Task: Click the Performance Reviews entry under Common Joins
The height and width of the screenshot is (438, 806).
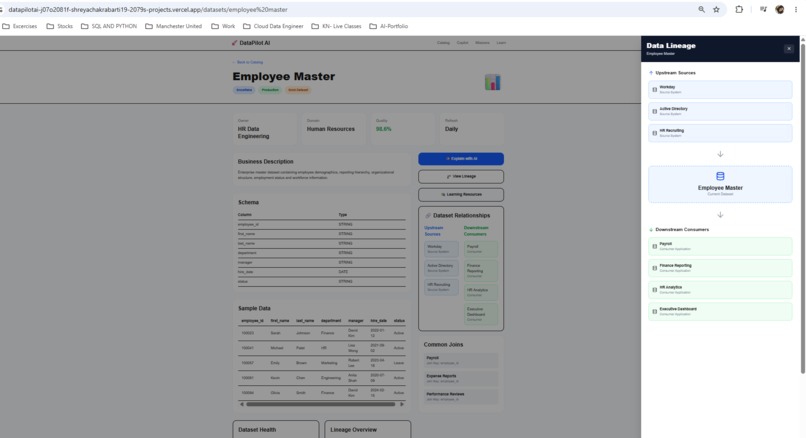Action: (461, 396)
